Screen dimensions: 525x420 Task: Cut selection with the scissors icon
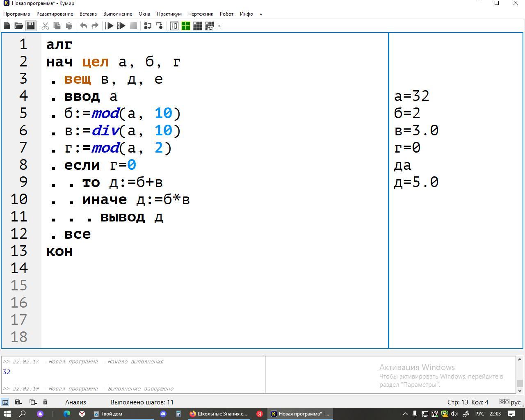(45, 26)
